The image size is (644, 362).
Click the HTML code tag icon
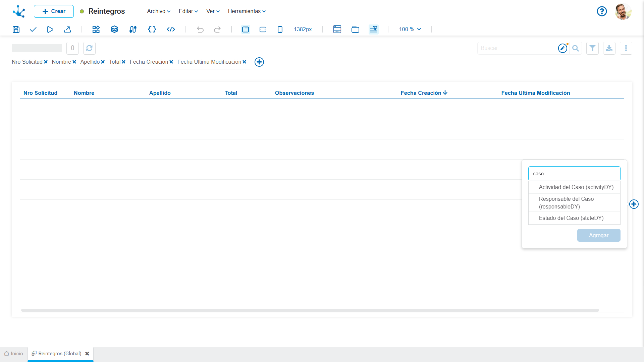tap(171, 29)
